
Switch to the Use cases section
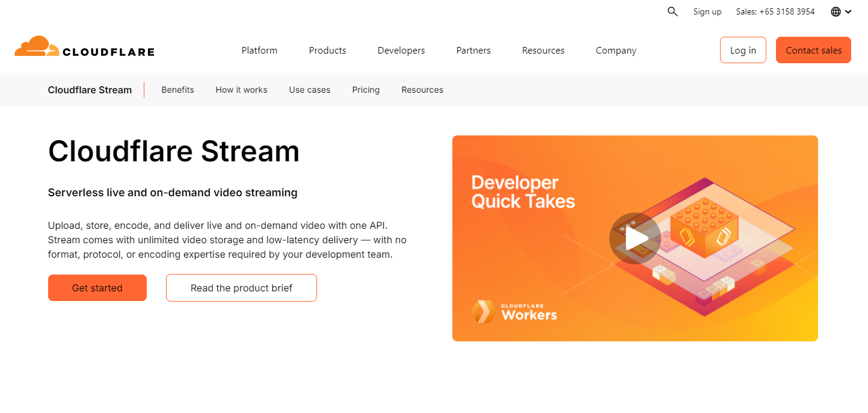(x=309, y=90)
